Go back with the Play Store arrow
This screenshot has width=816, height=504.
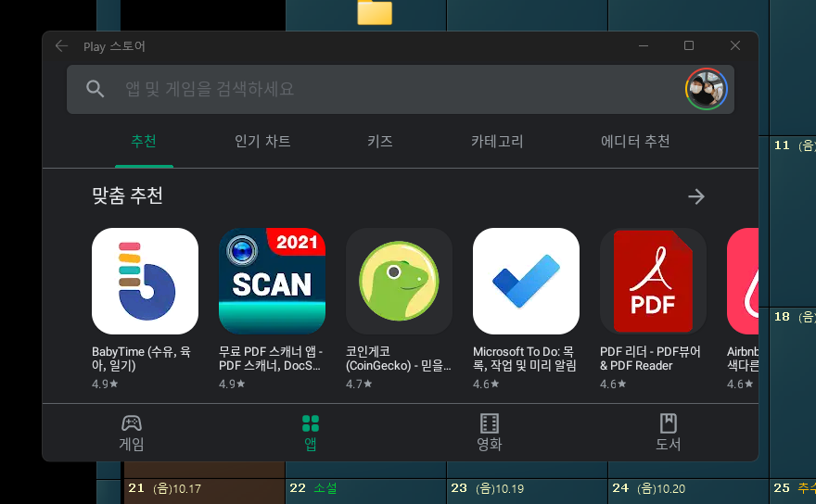tap(61, 46)
